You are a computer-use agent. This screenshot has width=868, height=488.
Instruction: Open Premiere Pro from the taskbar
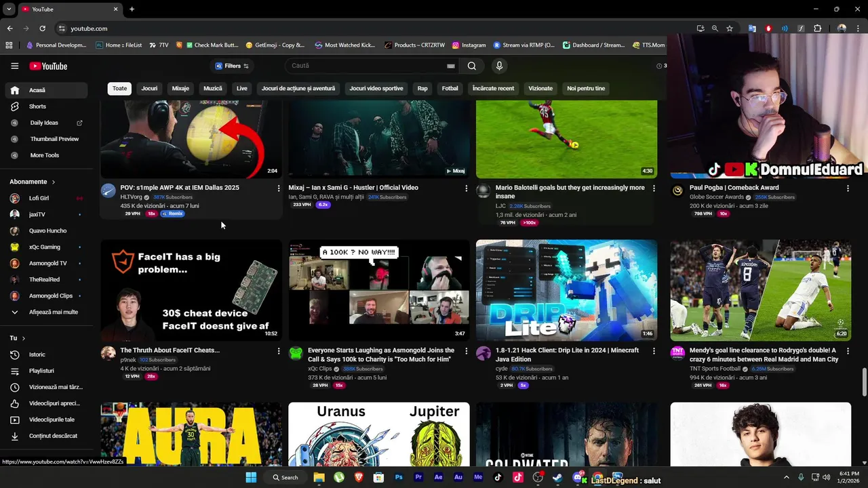(x=418, y=478)
